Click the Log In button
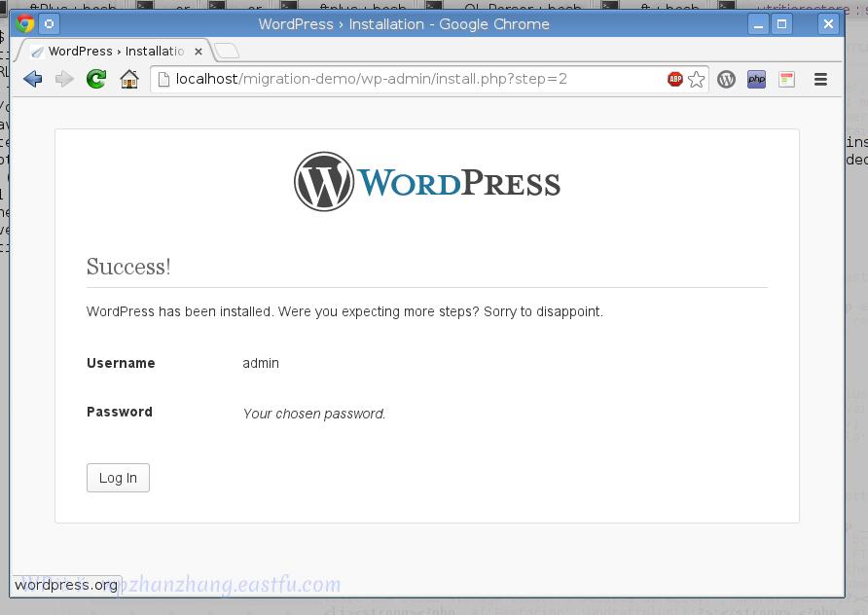 point(118,478)
